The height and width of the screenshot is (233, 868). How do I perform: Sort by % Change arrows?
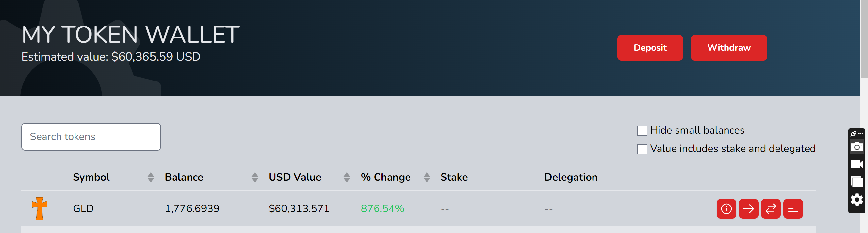(426, 177)
